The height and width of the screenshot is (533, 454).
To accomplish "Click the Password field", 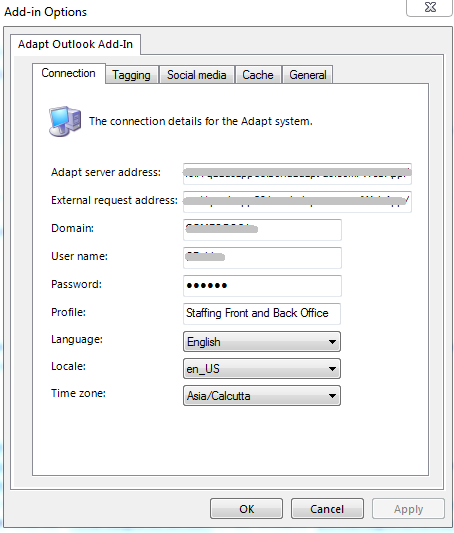I will pyautogui.click(x=262, y=286).
